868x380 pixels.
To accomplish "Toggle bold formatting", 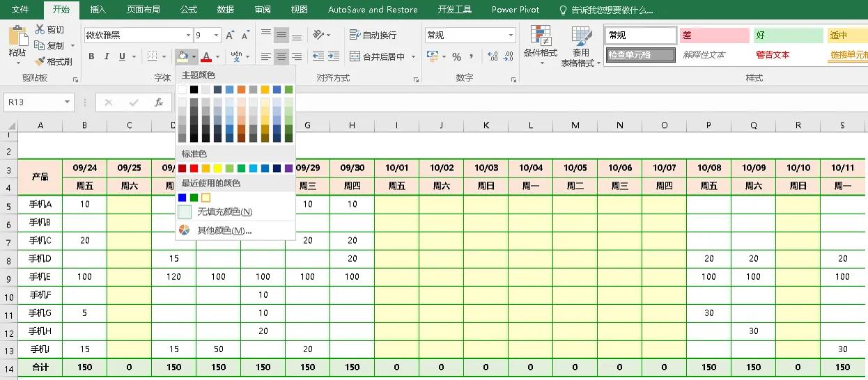I will pyautogui.click(x=91, y=57).
